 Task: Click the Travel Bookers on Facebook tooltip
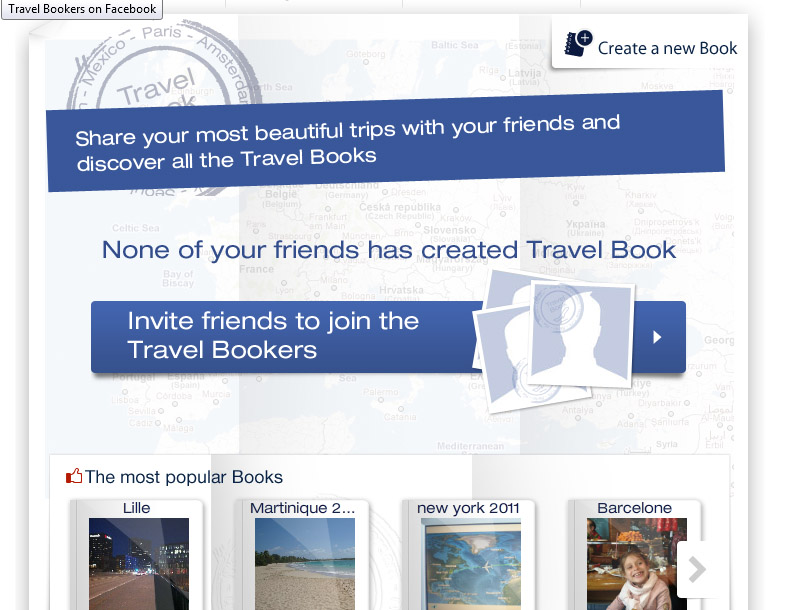(82, 9)
